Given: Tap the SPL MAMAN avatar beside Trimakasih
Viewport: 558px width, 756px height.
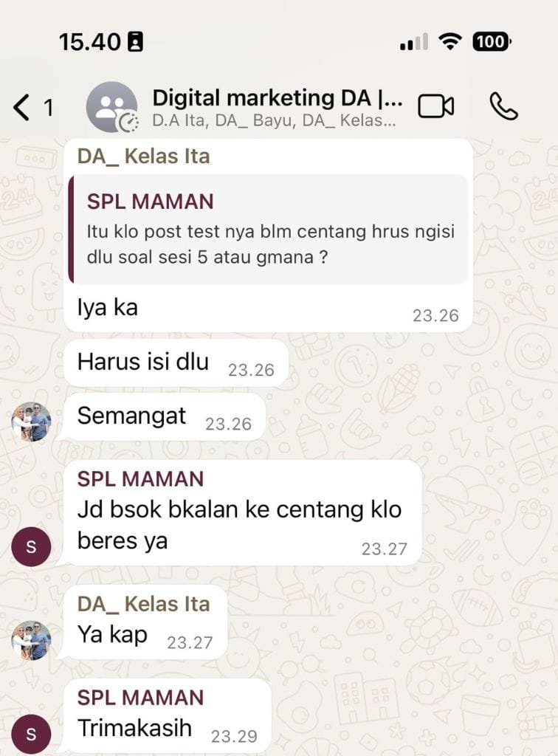Looking at the screenshot, I should 31,734.
